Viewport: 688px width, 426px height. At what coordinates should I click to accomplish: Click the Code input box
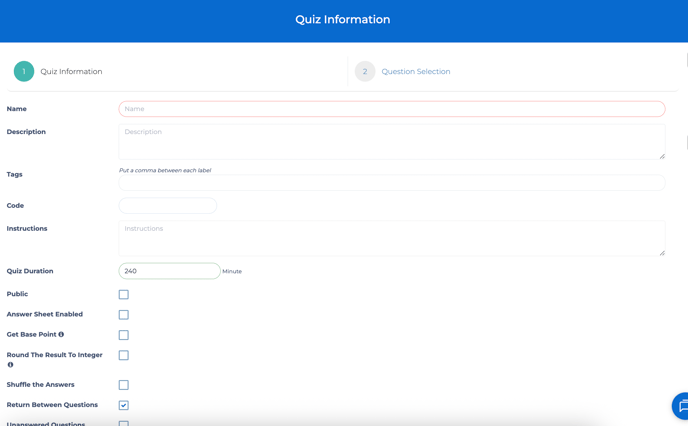click(x=168, y=206)
